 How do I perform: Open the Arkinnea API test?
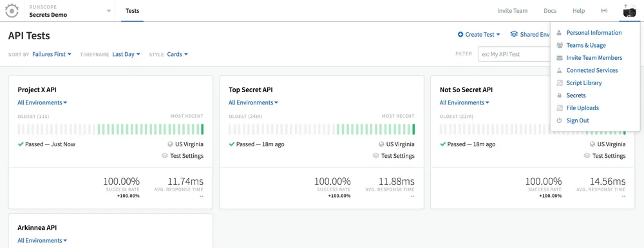point(37,227)
